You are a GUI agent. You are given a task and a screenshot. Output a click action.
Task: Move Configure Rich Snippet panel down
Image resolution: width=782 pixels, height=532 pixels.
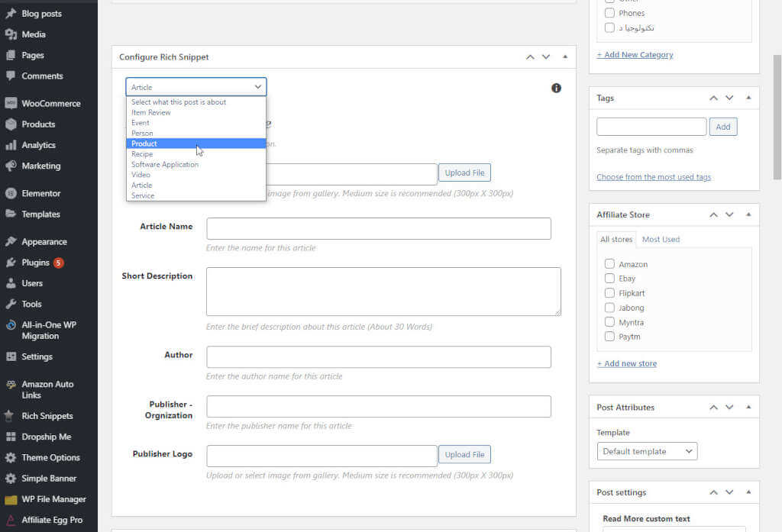546,57
